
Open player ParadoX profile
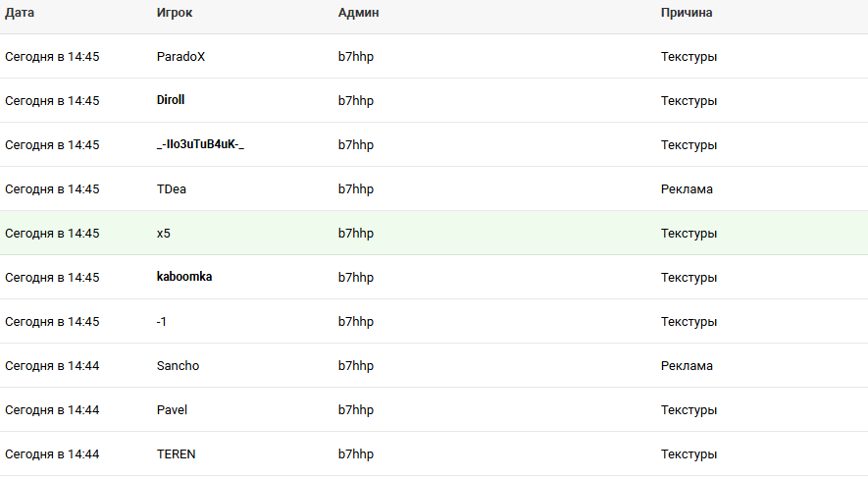coord(180,57)
